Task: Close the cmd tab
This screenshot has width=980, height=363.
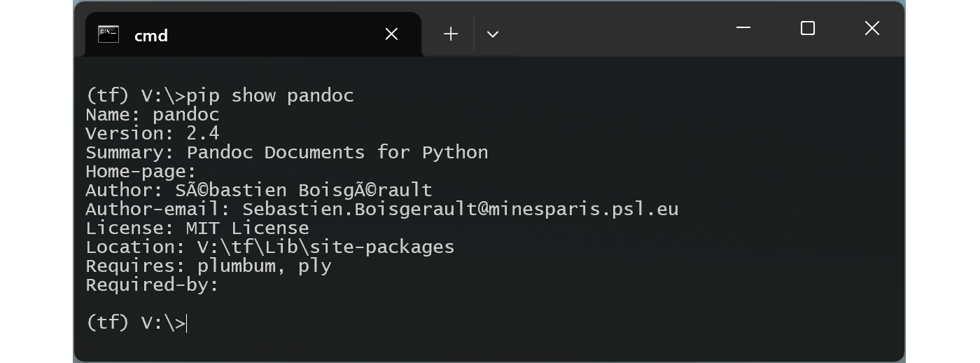Action: tap(391, 34)
